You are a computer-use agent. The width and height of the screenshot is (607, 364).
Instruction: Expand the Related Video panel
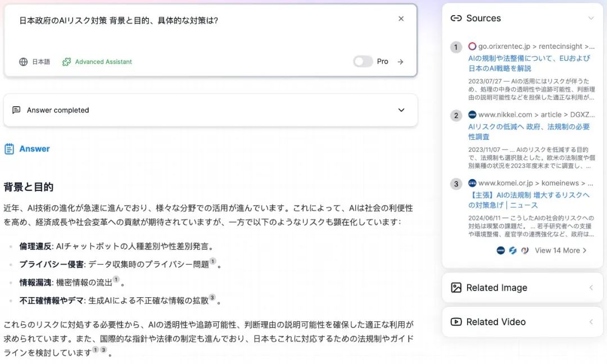click(591, 322)
